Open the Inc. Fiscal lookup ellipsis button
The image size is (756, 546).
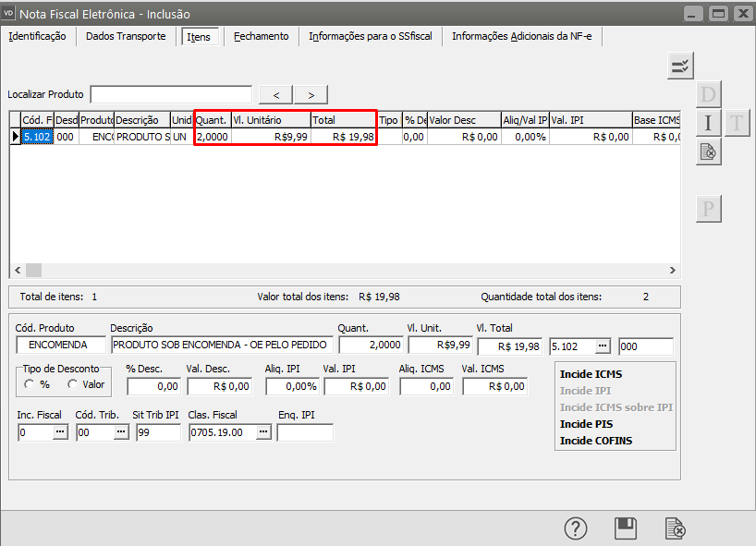[60, 432]
